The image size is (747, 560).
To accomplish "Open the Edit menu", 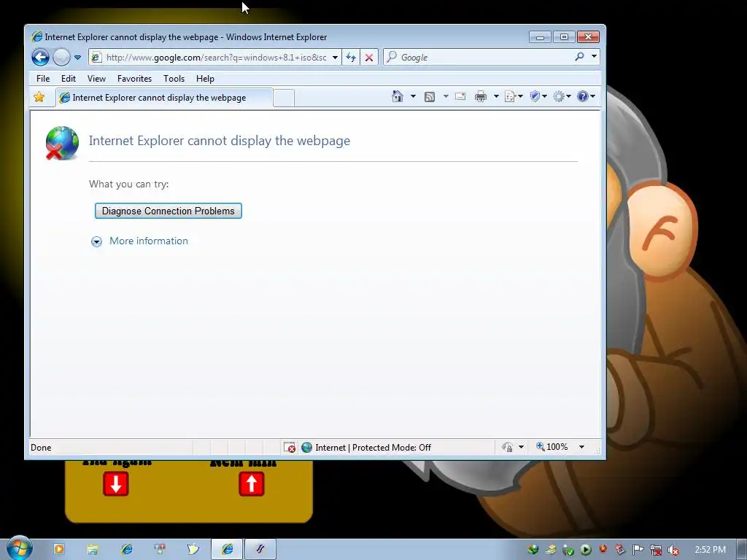I will coord(68,79).
